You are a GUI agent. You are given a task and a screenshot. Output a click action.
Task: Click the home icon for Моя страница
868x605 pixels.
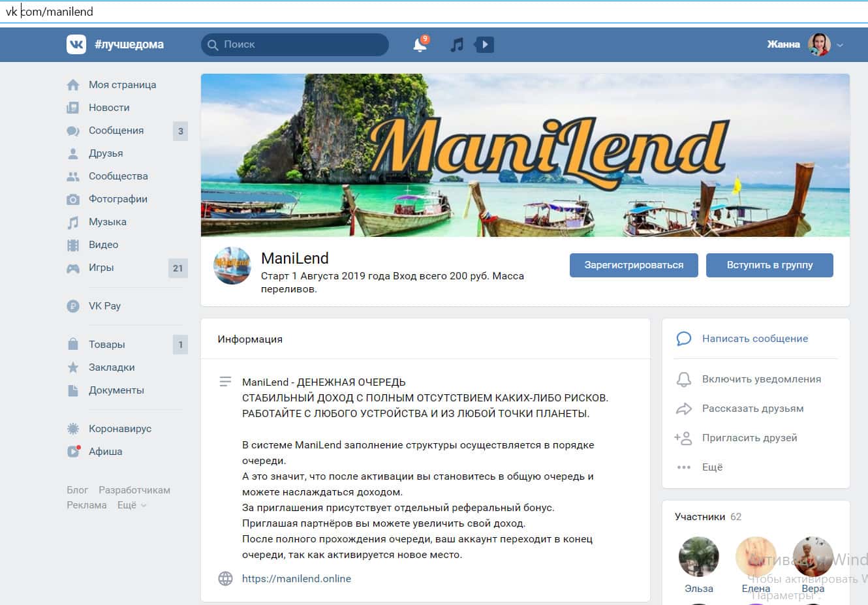[x=73, y=85]
